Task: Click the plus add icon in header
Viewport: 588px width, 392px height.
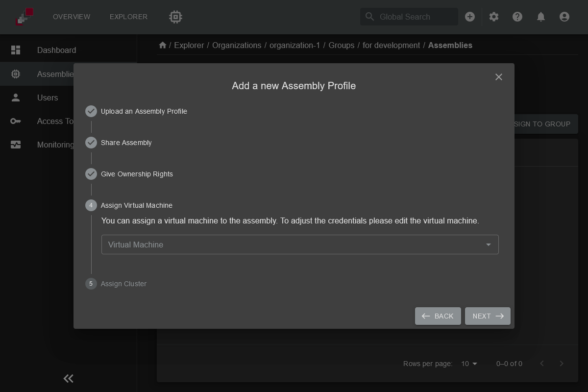Action: click(x=470, y=17)
